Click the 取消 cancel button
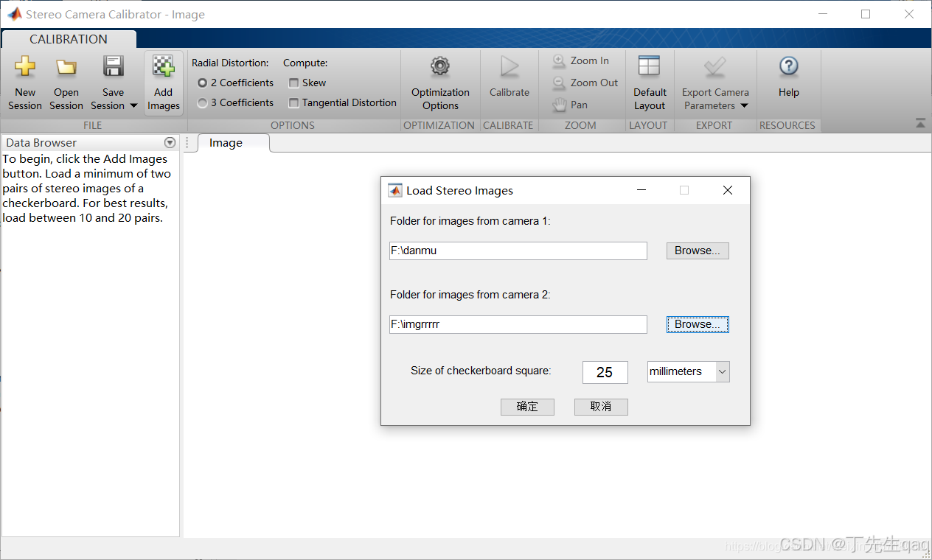Image resolution: width=932 pixels, height=560 pixels. click(601, 407)
